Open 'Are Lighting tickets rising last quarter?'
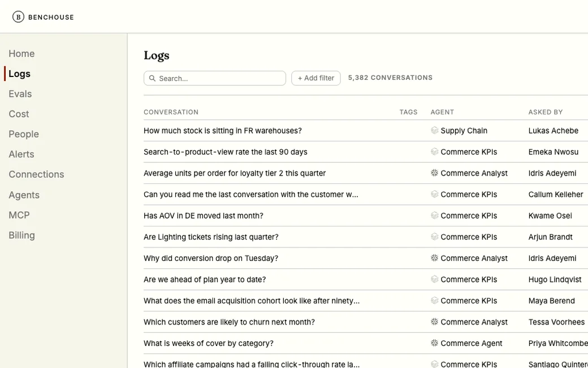 click(x=211, y=237)
